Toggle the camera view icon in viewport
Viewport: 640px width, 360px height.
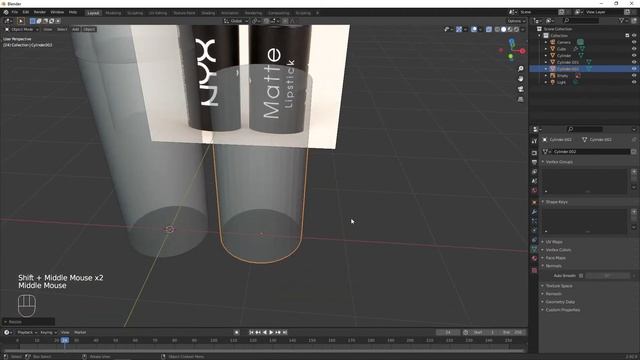(x=520, y=89)
